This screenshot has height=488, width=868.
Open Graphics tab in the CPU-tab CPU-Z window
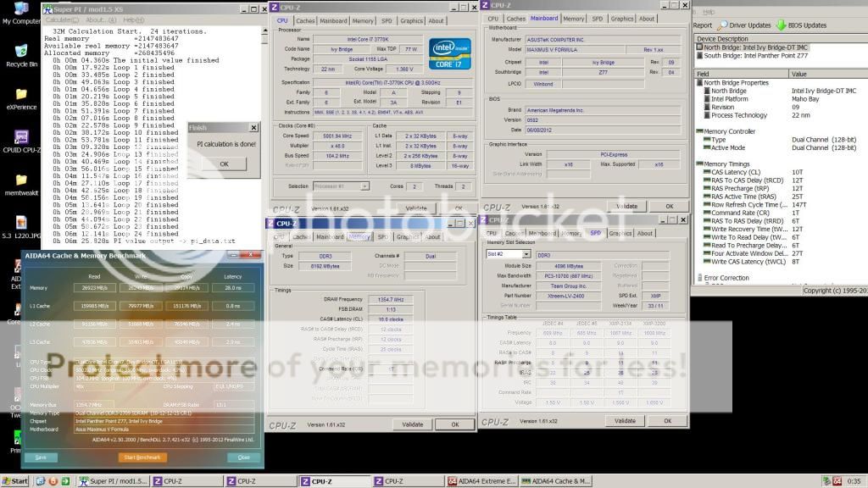click(411, 20)
